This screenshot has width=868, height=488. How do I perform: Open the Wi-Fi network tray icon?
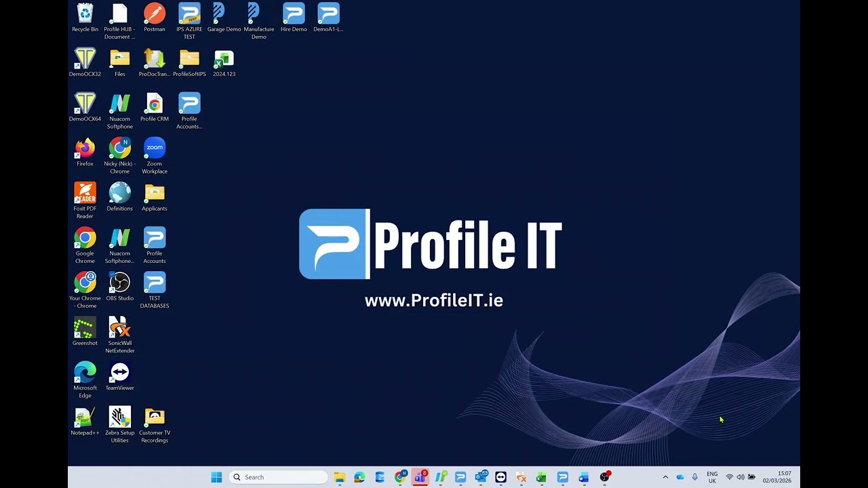click(x=730, y=477)
